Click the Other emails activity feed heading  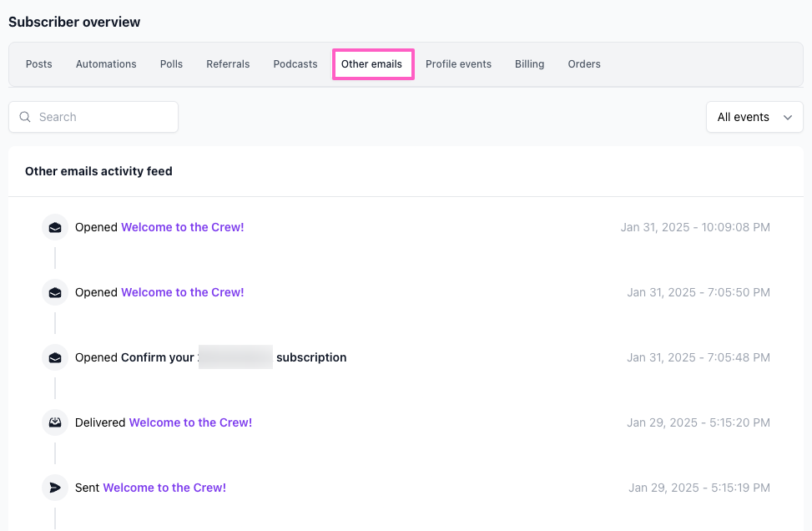click(x=99, y=171)
